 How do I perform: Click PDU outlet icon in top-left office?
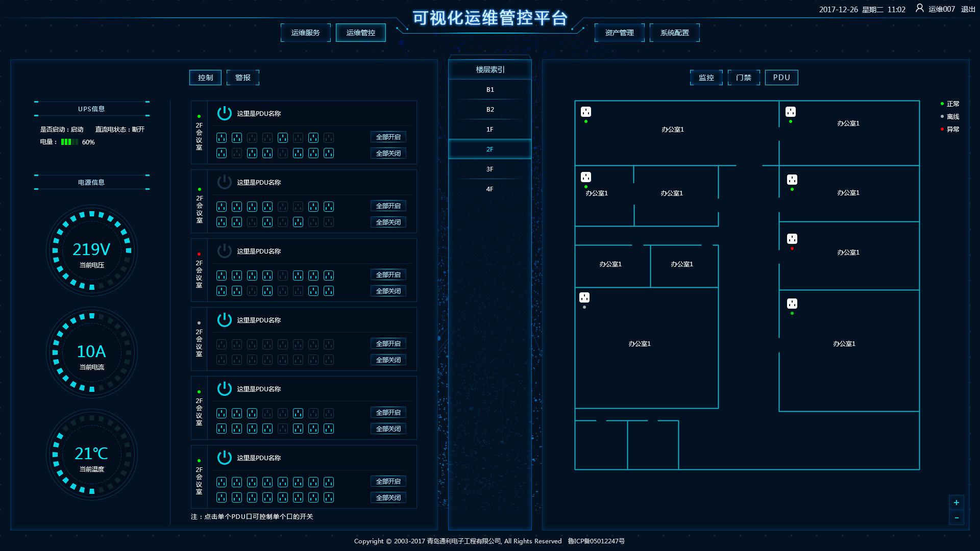(586, 112)
